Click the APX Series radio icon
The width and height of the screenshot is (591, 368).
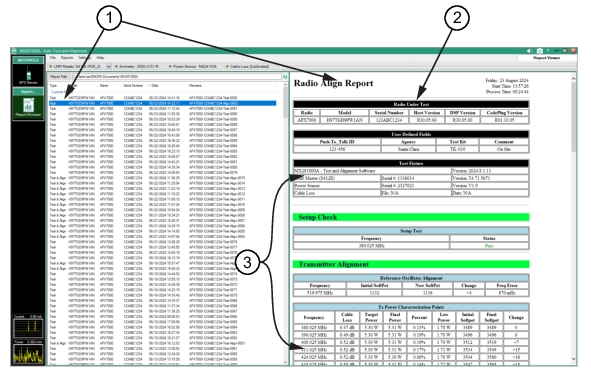point(28,75)
